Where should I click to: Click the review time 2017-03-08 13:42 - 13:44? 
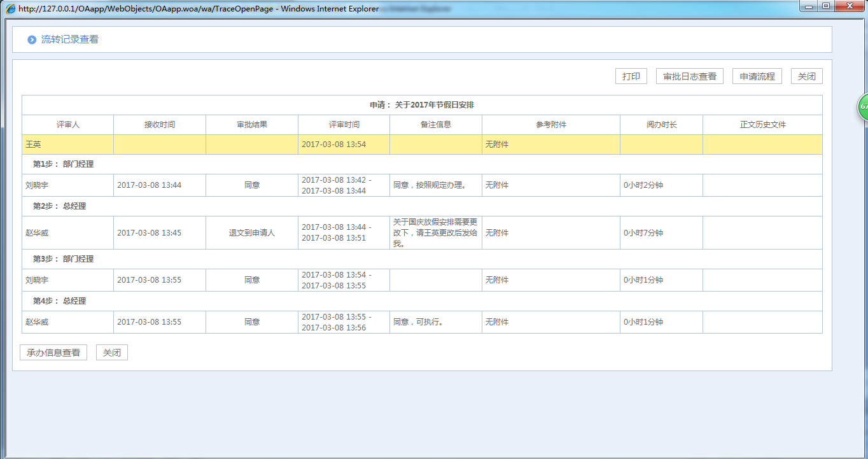337,185
